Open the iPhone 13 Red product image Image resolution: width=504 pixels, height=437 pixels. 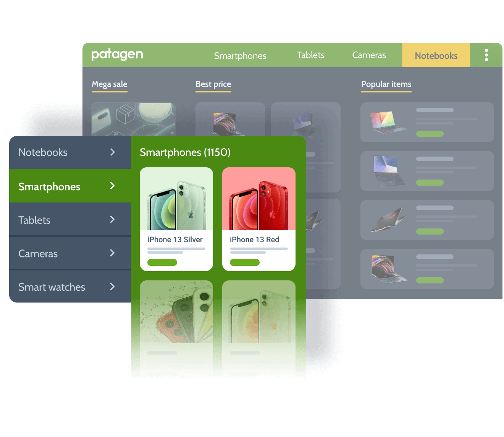tap(259, 199)
